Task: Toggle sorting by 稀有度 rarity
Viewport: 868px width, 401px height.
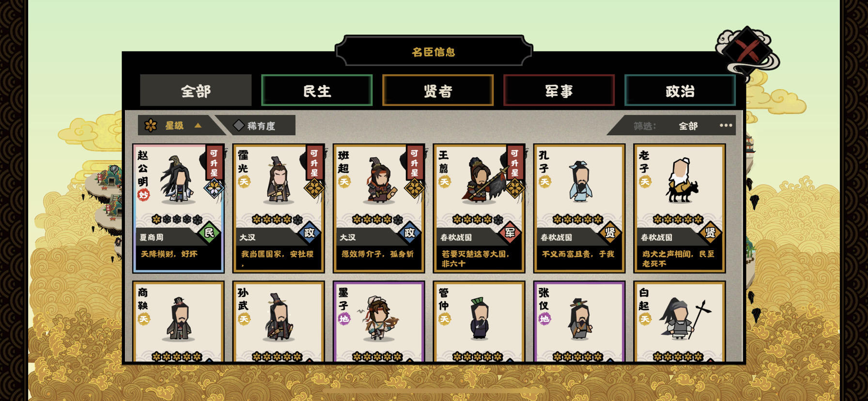Action: [x=255, y=125]
